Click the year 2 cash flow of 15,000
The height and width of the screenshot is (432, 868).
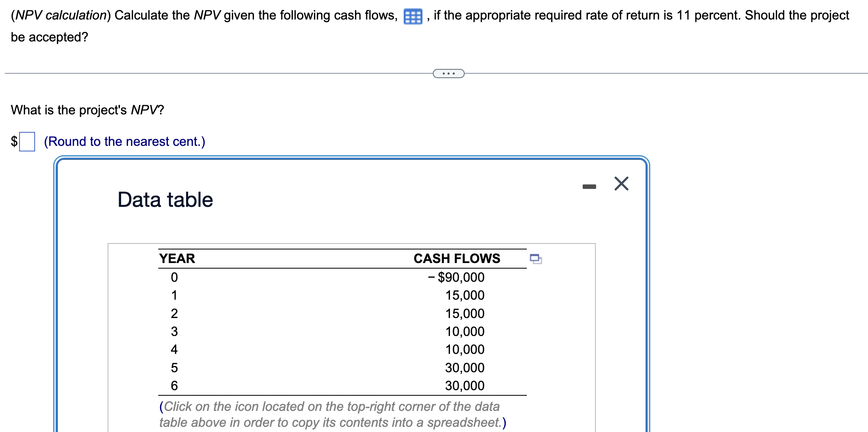465,314
